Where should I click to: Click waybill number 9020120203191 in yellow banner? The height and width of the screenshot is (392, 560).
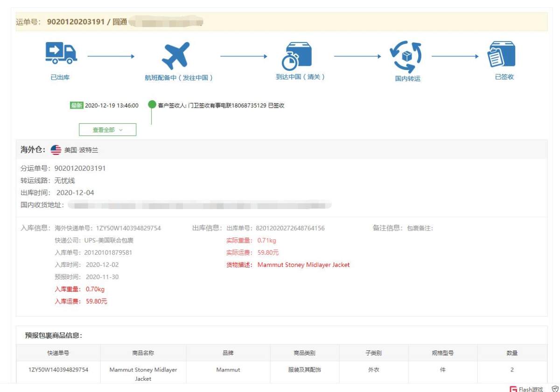coord(76,22)
